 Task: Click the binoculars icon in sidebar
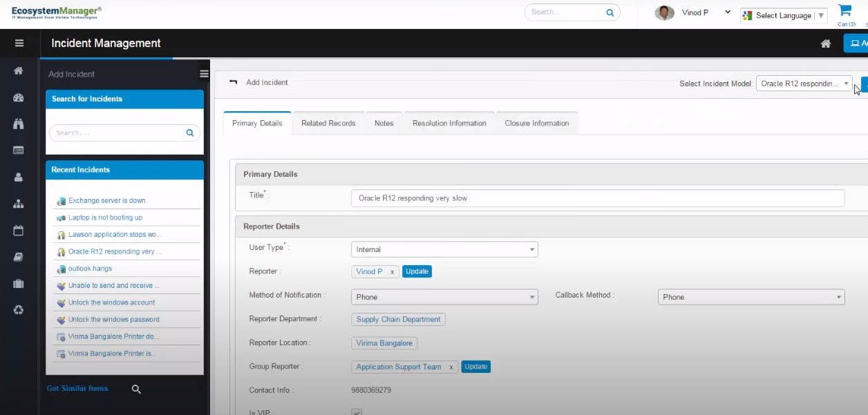click(x=19, y=124)
